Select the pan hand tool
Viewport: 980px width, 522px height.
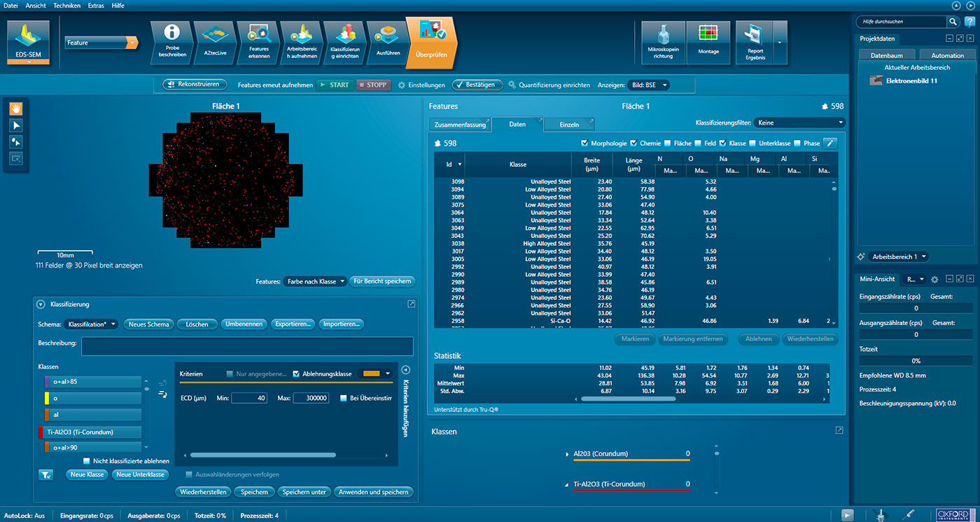click(15, 109)
